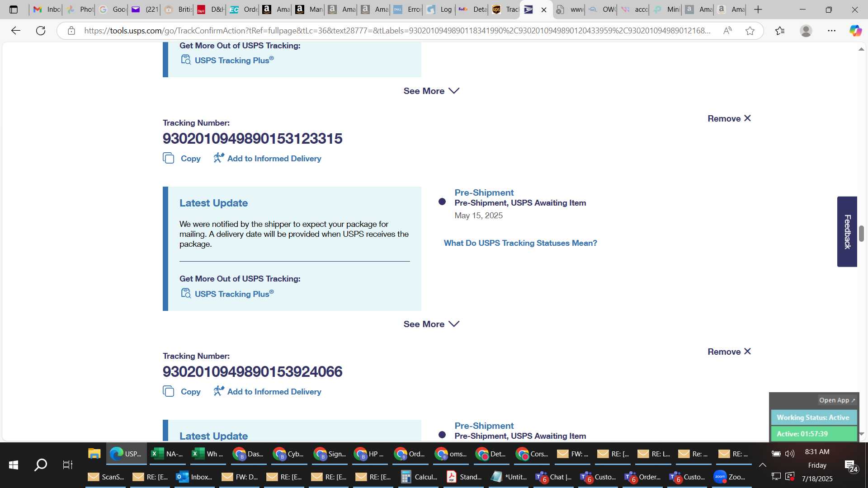Click the Pre-Shipment status heading dated May 15, 2025
Screen dimensions: 868x488
point(484,192)
